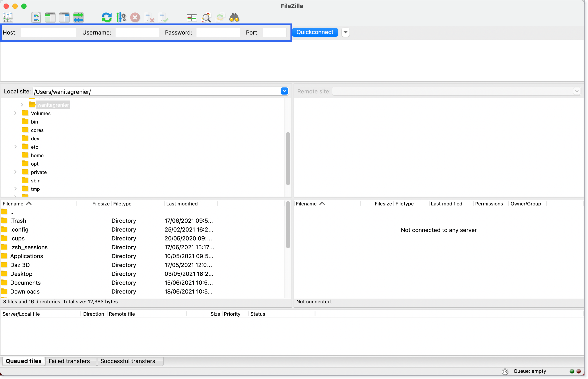
Task: Sort the queue by Status column
Action: [281, 314]
